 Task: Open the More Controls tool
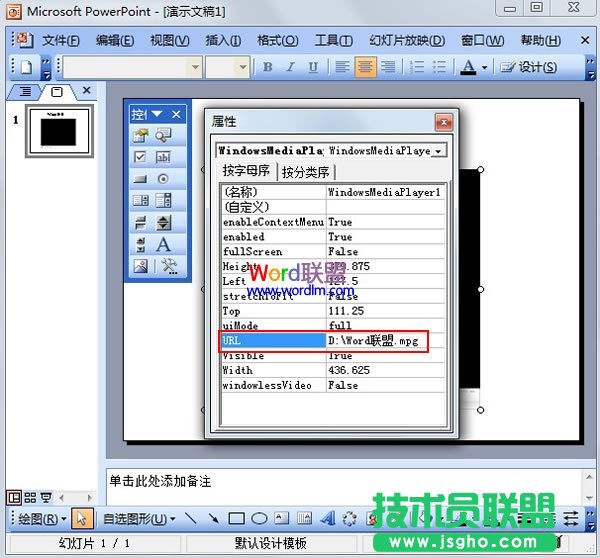pos(169,266)
